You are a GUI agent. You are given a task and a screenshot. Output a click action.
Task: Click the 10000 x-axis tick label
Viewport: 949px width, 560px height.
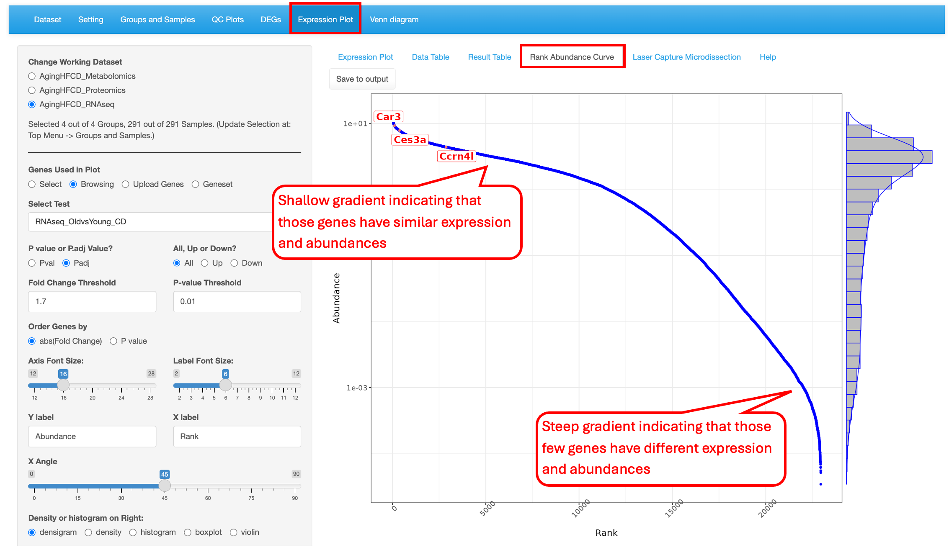(581, 509)
